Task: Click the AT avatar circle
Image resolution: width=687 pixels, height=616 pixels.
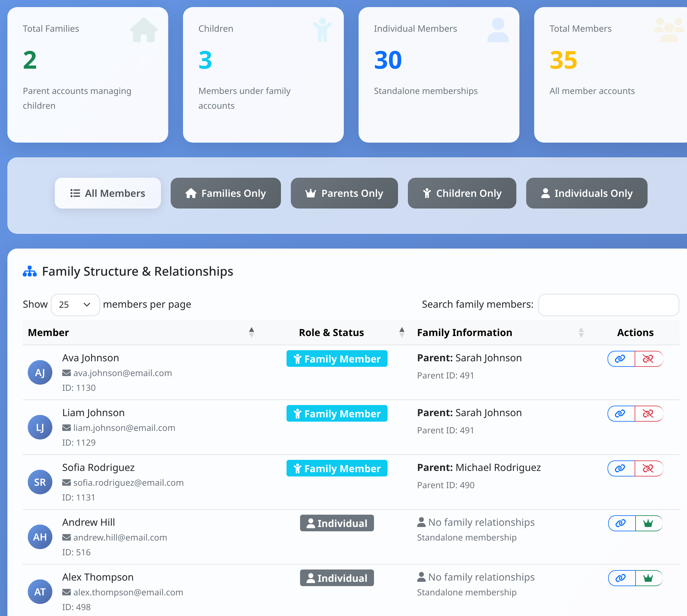Action: 40,592
